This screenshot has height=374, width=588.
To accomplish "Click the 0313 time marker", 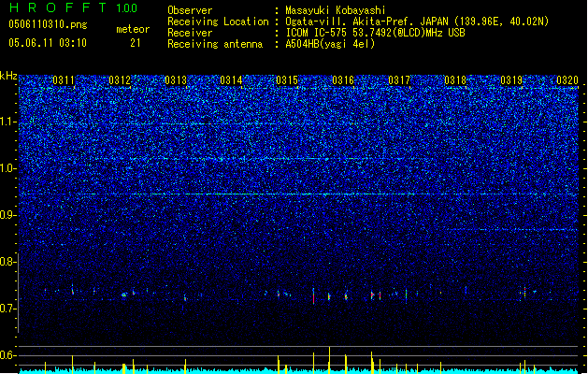I will tap(176, 80).
